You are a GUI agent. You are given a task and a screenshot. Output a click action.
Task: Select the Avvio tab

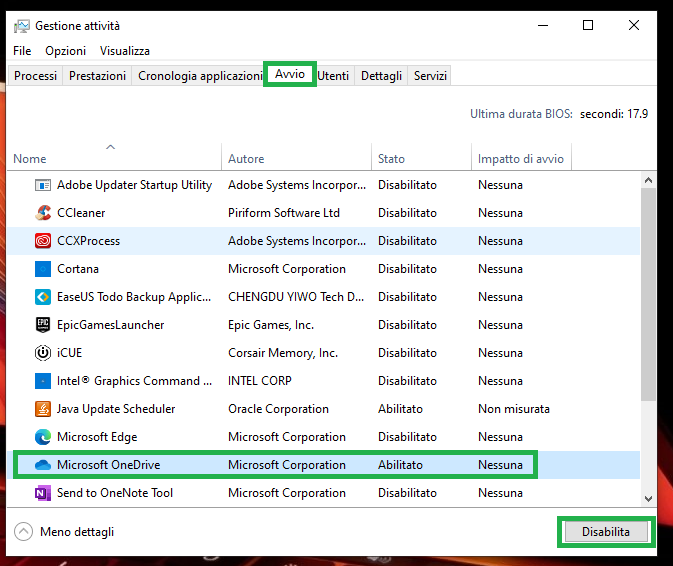click(290, 74)
